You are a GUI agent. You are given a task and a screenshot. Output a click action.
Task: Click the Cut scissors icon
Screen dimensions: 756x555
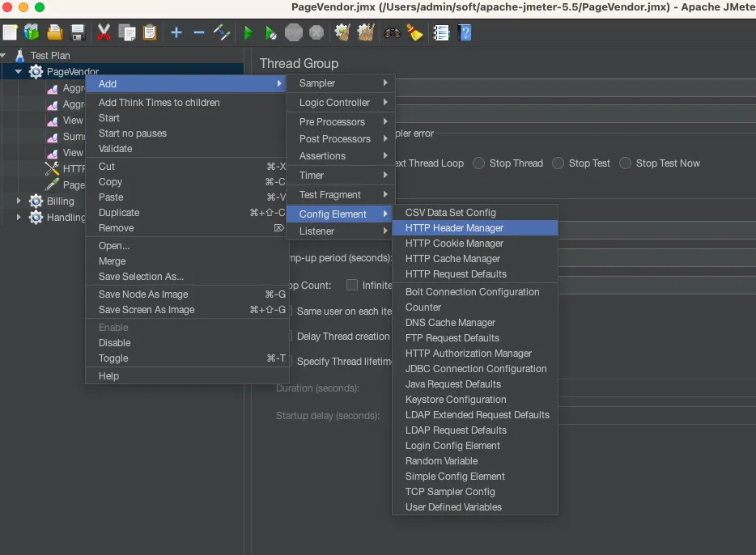[x=104, y=32]
